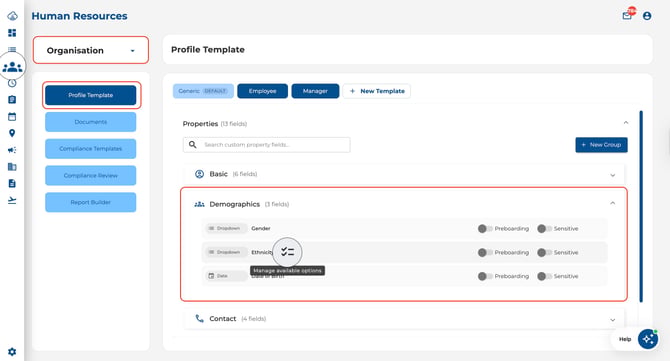Open the dashboard grid icon in sidebar

(12, 33)
